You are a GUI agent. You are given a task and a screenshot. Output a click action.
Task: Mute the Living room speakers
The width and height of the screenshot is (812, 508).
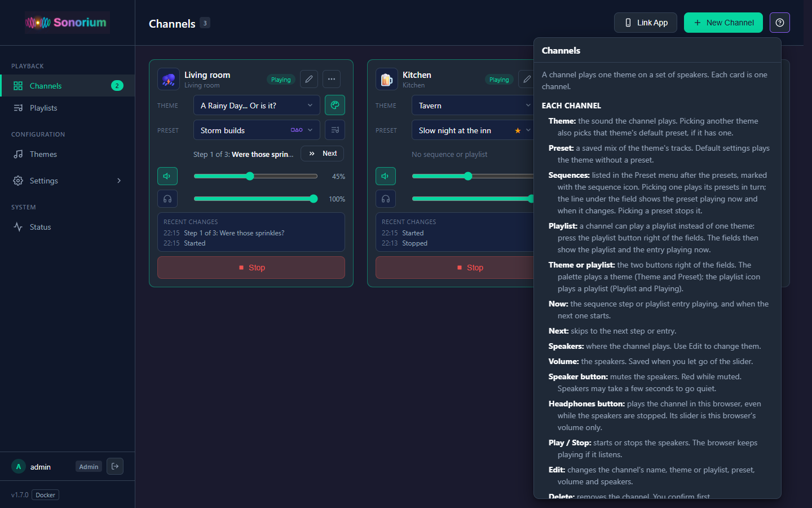pyautogui.click(x=167, y=176)
